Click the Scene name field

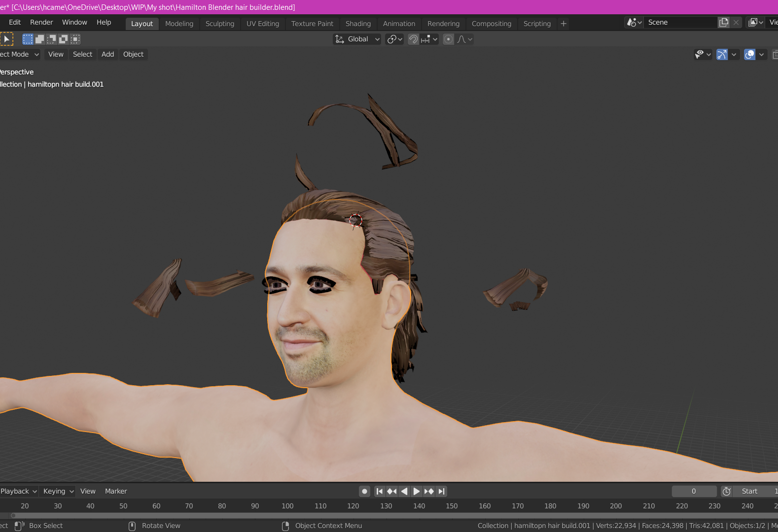680,22
